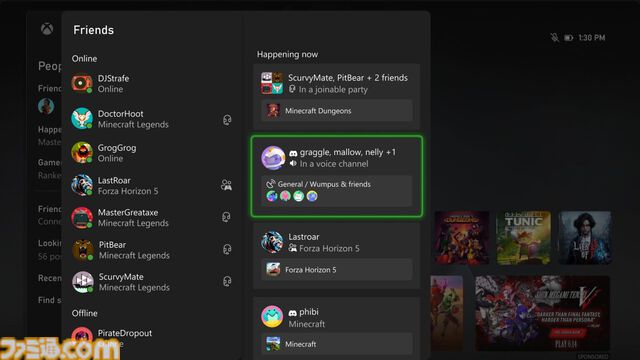Screen dimensions: 640x360
Task: Click 'graggle, mallow, nelly +1' text
Action: (x=348, y=152)
